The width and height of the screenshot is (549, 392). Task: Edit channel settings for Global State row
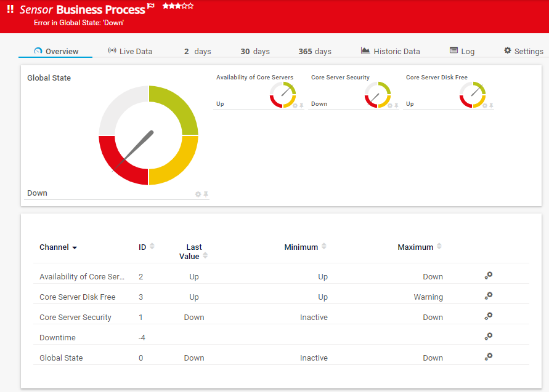(x=489, y=357)
